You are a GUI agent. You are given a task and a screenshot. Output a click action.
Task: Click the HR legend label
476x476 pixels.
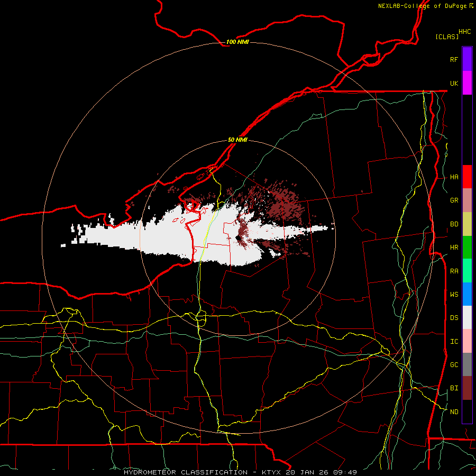454,248
